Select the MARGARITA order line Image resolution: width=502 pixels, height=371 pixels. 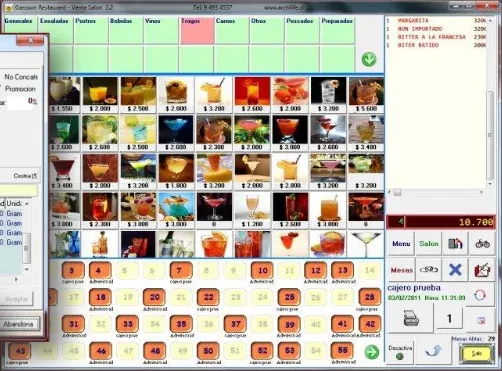[x=437, y=21]
